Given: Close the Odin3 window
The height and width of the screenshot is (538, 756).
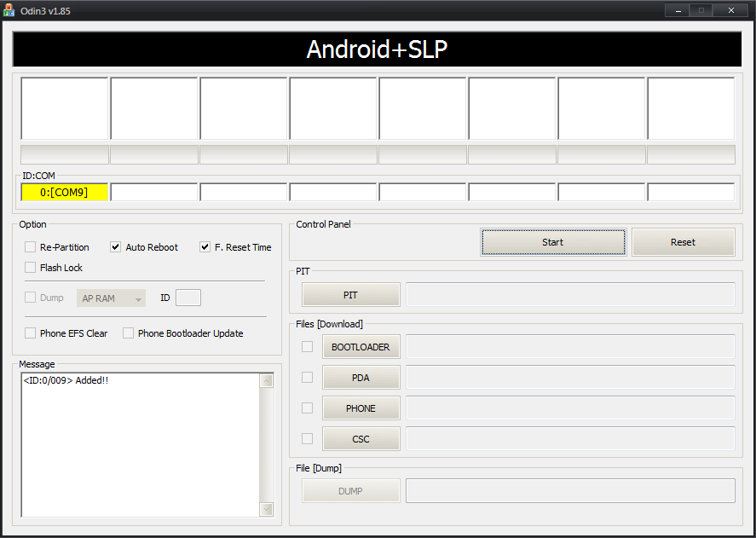Looking at the screenshot, I should [731, 10].
